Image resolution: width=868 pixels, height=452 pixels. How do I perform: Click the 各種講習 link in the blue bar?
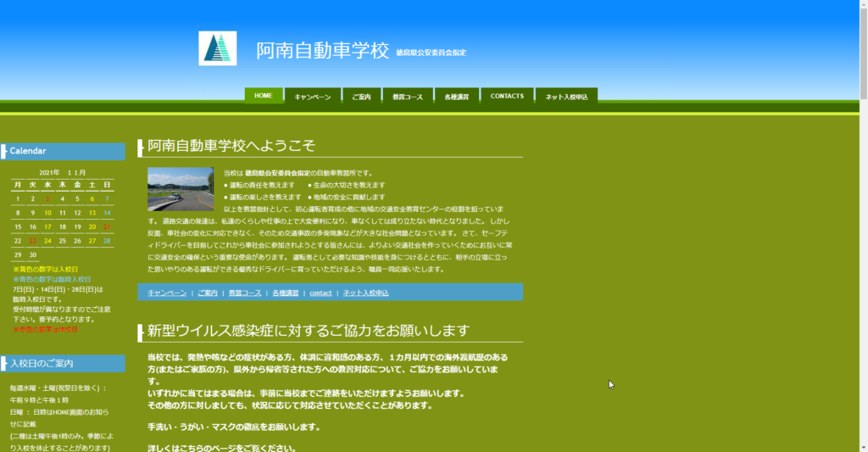coord(286,293)
